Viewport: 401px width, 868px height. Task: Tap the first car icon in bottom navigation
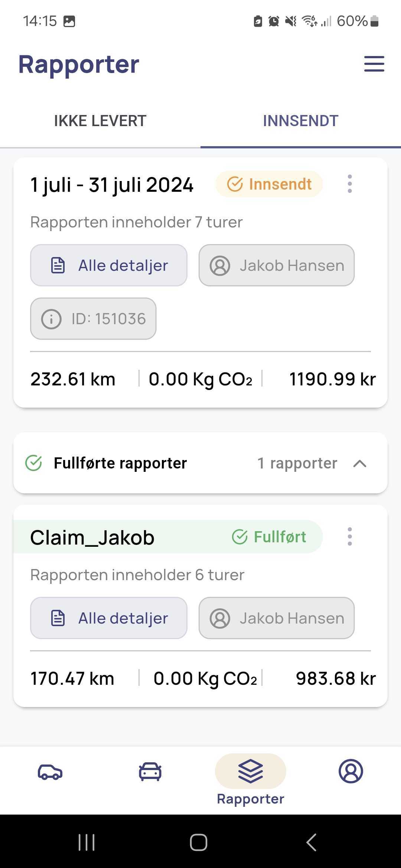(50, 772)
